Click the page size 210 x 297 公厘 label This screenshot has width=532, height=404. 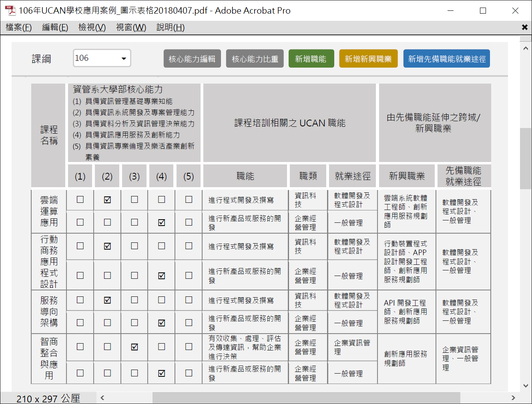pyautogui.click(x=48, y=398)
